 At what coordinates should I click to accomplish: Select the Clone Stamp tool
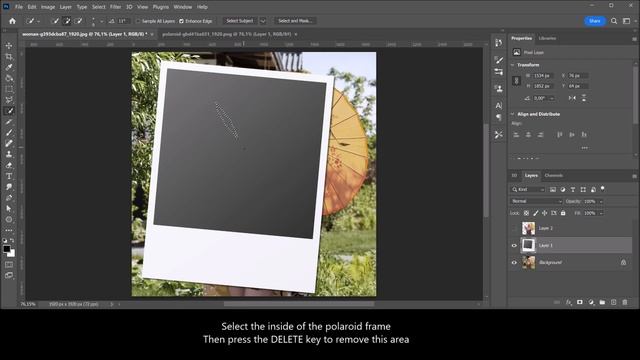(9, 154)
